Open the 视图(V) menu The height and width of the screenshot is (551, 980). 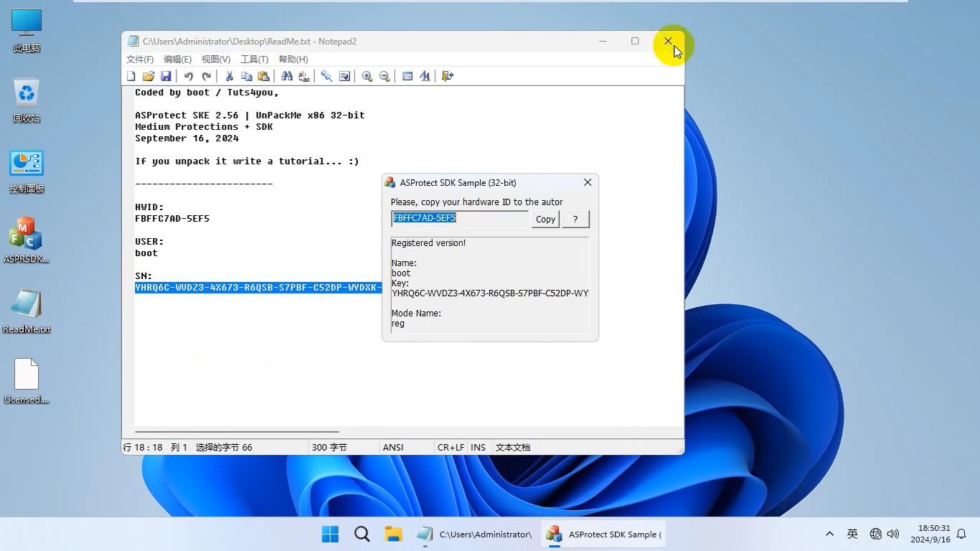tap(216, 60)
